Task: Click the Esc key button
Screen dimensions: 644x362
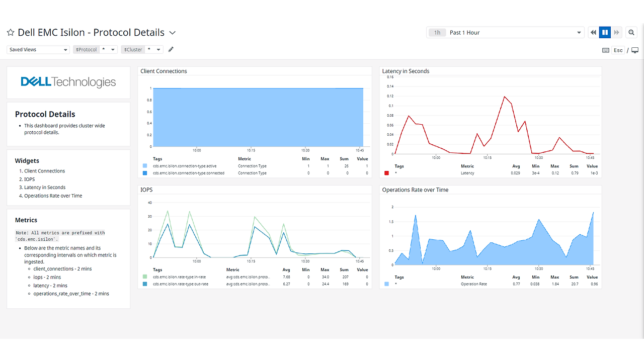Action: pyautogui.click(x=618, y=50)
